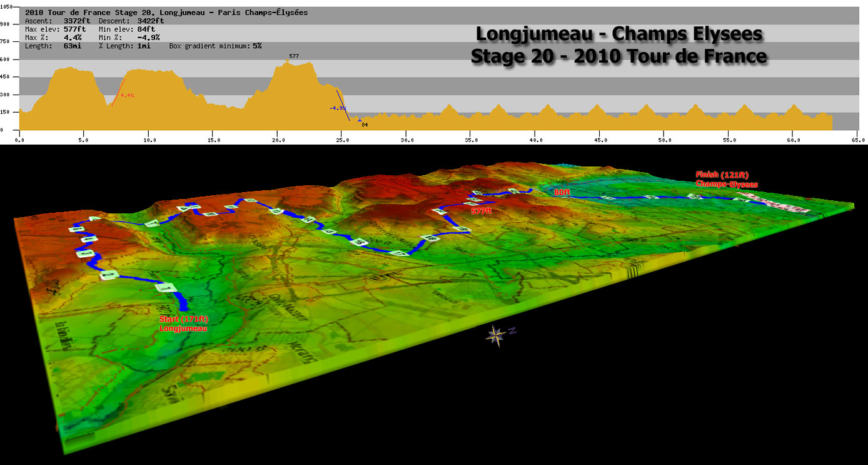868x465 pixels.
Task: Click the '% Length' value '1mi'
Action: click(x=143, y=46)
